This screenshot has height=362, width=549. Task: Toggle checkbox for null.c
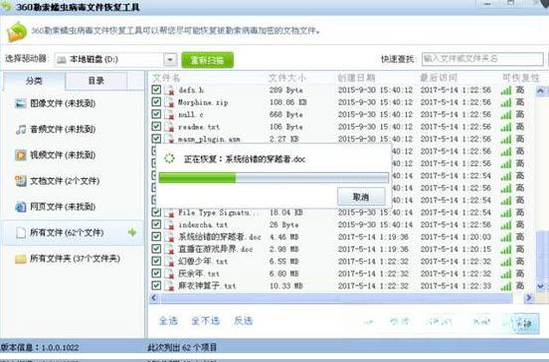156,114
